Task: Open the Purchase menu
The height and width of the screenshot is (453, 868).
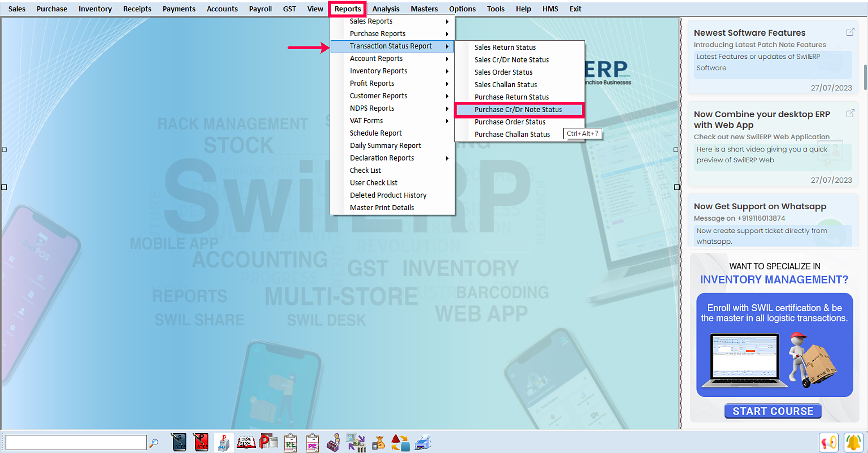Action: point(52,9)
